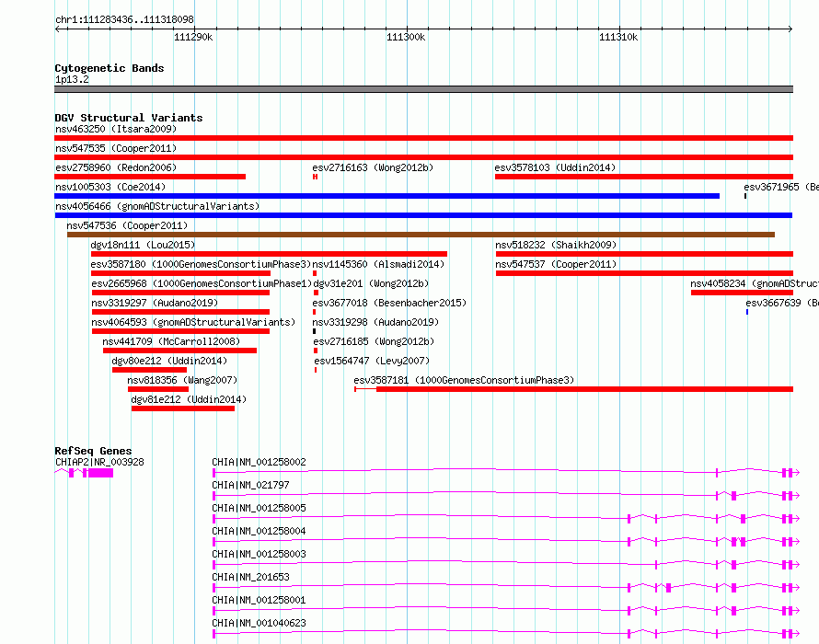Viewport: 819px width, 644px height.
Task: Open nsv3319297 (Audano2019) label
Action: [155, 303]
